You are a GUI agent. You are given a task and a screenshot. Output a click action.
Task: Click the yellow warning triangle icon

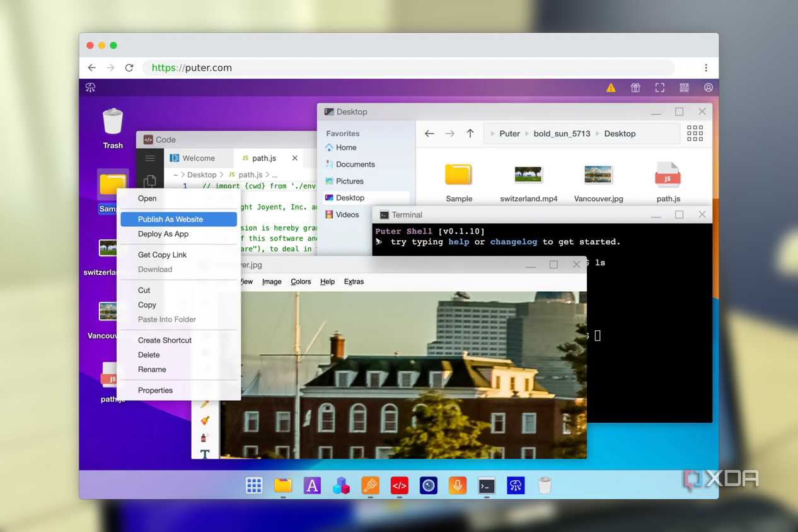coord(611,88)
